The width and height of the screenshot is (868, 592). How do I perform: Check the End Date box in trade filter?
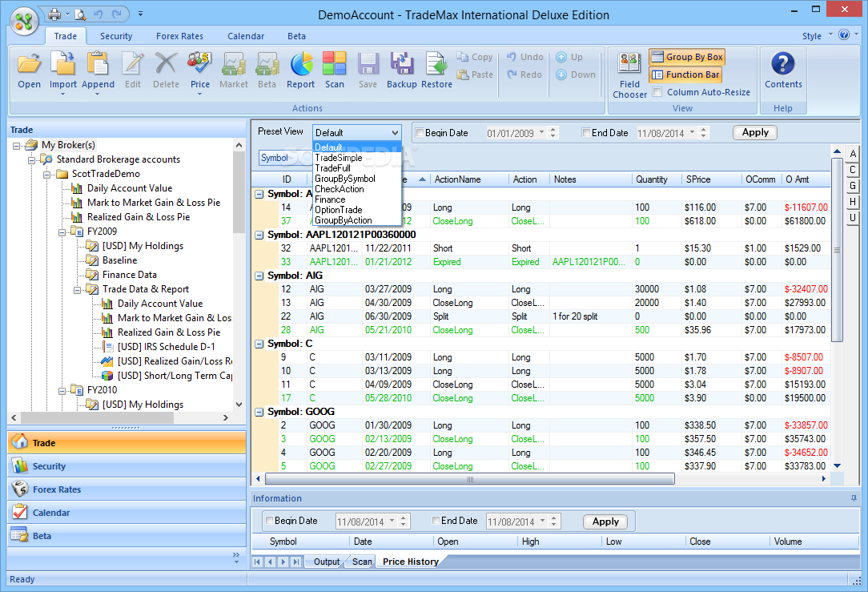(x=586, y=133)
